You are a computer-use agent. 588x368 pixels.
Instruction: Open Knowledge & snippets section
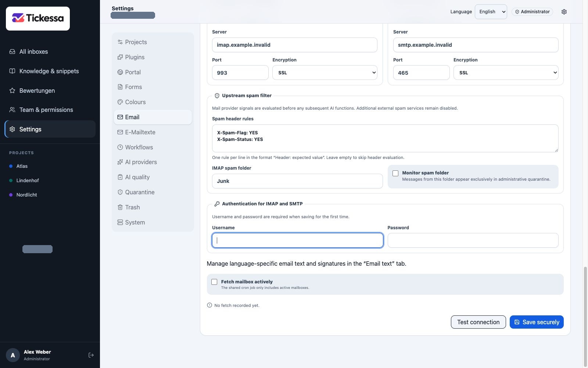tap(50, 71)
